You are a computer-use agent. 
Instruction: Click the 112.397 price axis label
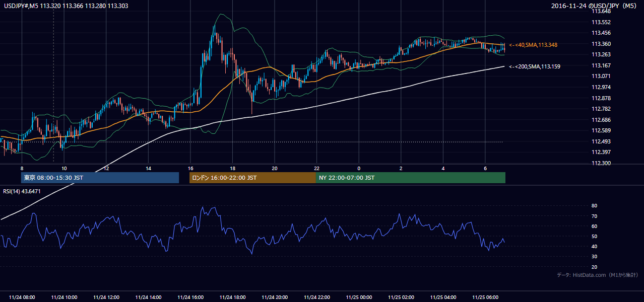click(x=601, y=152)
